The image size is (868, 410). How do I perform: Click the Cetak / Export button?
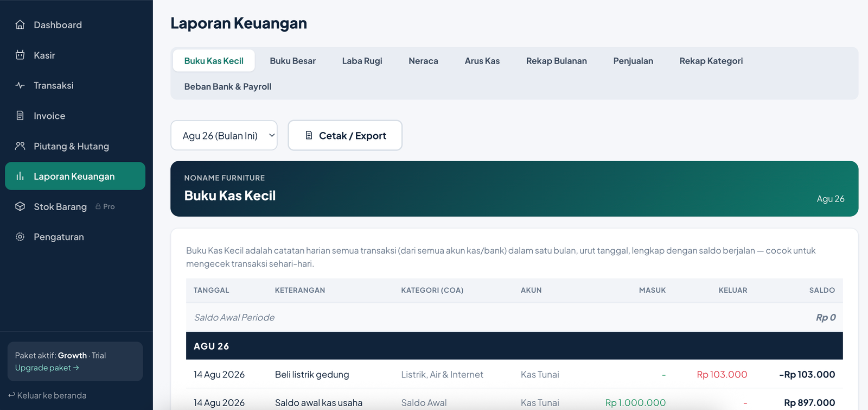coord(345,135)
